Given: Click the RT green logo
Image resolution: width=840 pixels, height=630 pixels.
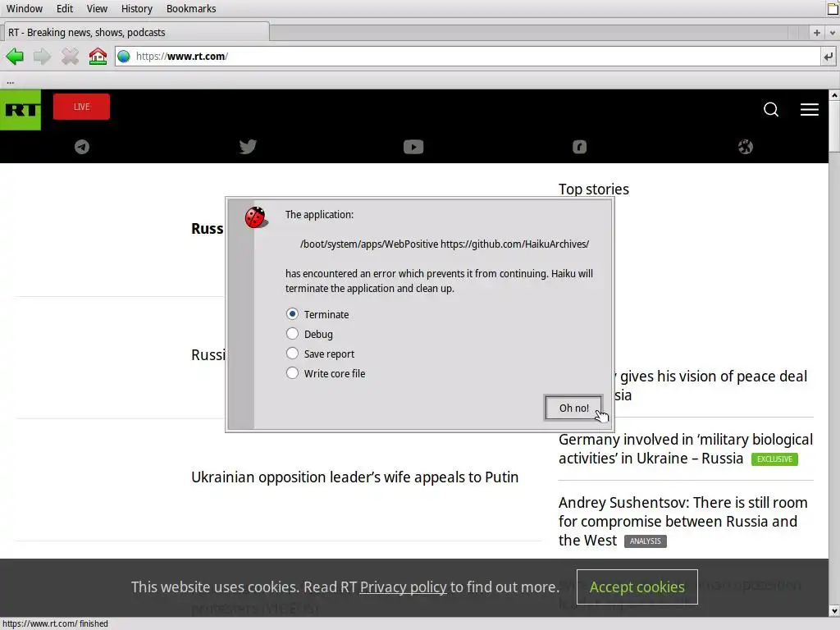Looking at the screenshot, I should tap(21, 110).
